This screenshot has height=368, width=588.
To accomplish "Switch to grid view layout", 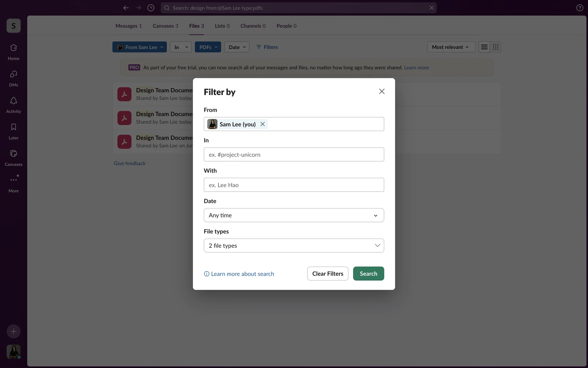I will point(496,47).
